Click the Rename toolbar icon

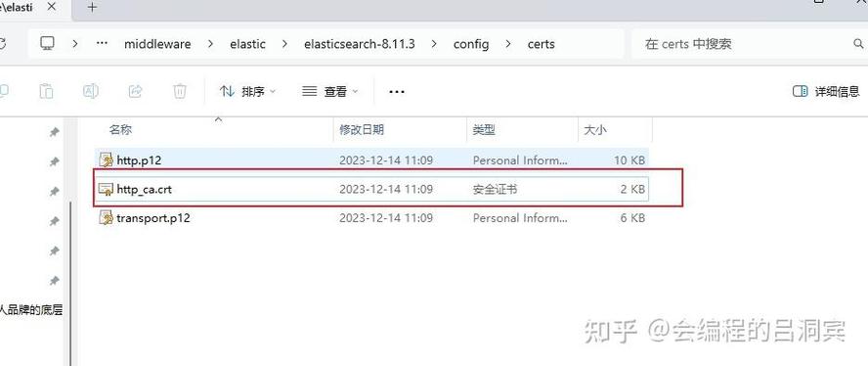(91, 91)
